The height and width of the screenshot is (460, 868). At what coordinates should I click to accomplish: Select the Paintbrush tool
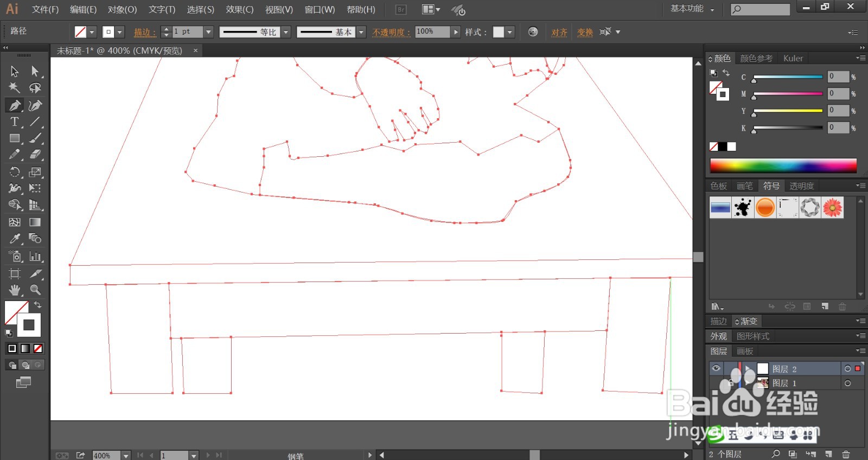click(x=35, y=138)
